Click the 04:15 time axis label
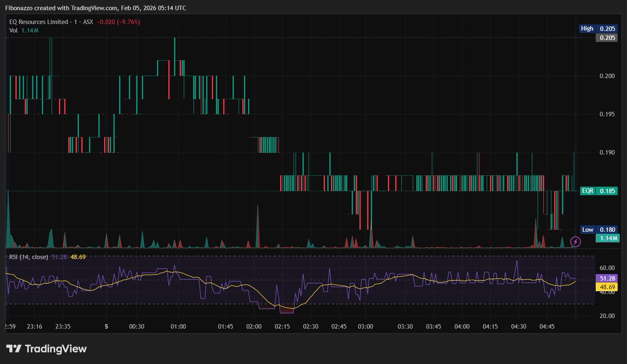 point(490,326)
